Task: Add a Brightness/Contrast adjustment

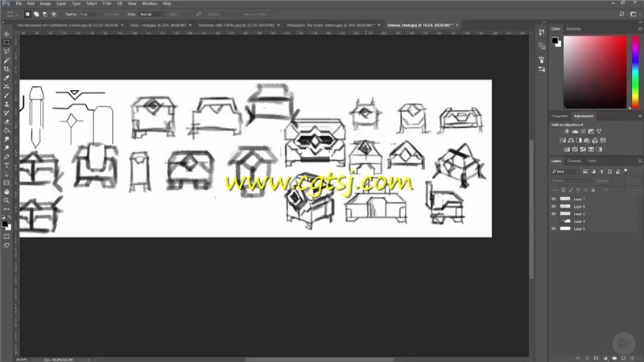Action: click(567, 131)
